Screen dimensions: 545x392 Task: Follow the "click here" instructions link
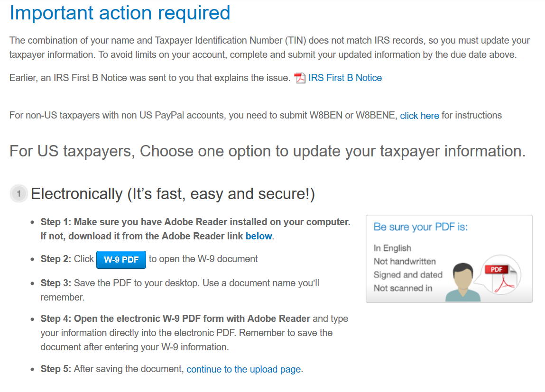[x=419, y=116]
